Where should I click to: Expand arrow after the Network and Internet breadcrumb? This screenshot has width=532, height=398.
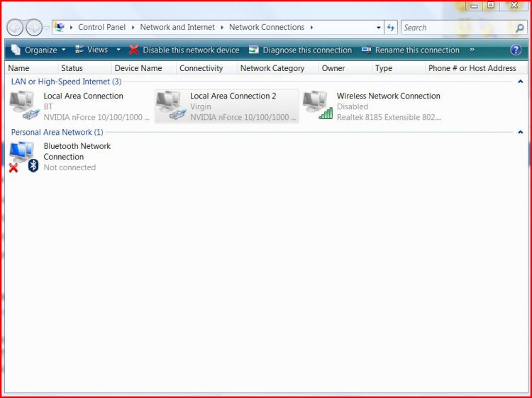pyautogui.click(x=222, y=28)
